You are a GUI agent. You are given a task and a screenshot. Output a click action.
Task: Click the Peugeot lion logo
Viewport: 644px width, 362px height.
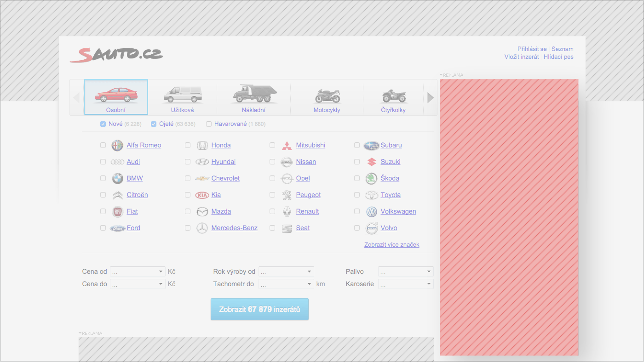[287, 195]
